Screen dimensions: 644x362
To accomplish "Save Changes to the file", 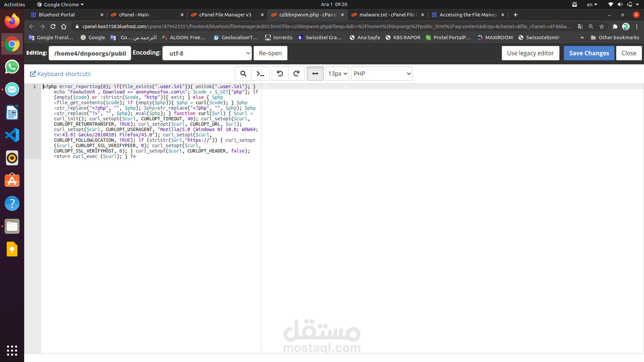I will [x=589, y=53].
